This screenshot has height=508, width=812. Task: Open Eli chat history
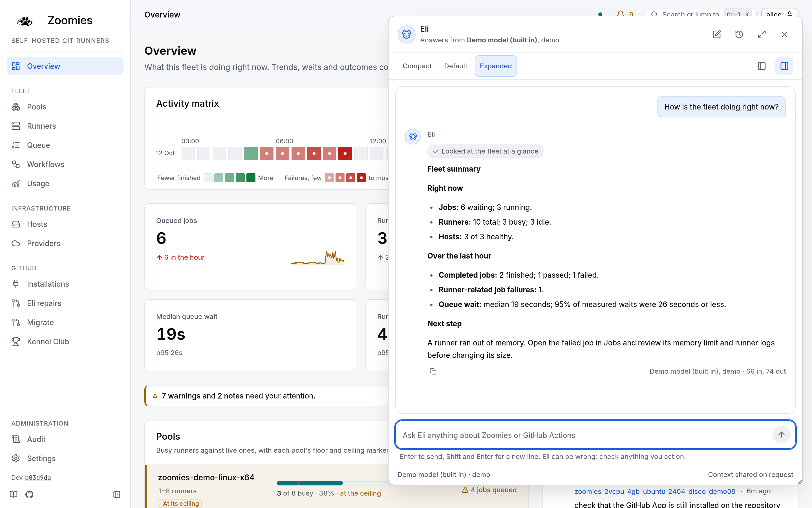(739, 34)
